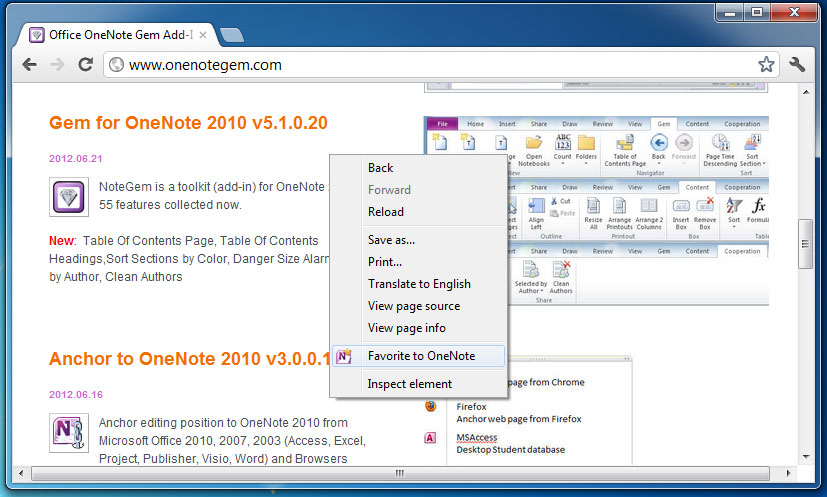The height and width of the screenshot is (497, 827).
Task: Open a new tab with the tab button
Action: coord(232,35)
